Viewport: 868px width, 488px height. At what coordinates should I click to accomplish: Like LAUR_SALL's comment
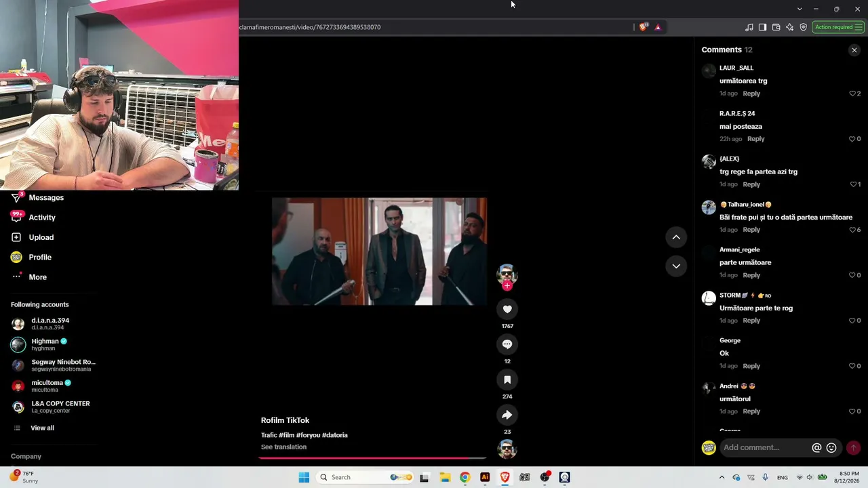[x=852, y=94]
